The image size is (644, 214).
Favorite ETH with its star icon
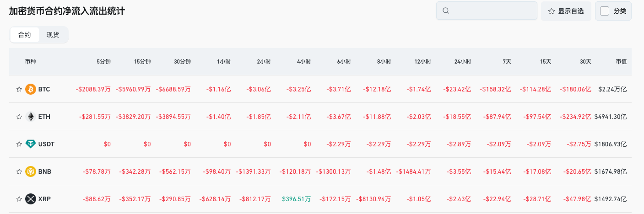coord(19,117)
